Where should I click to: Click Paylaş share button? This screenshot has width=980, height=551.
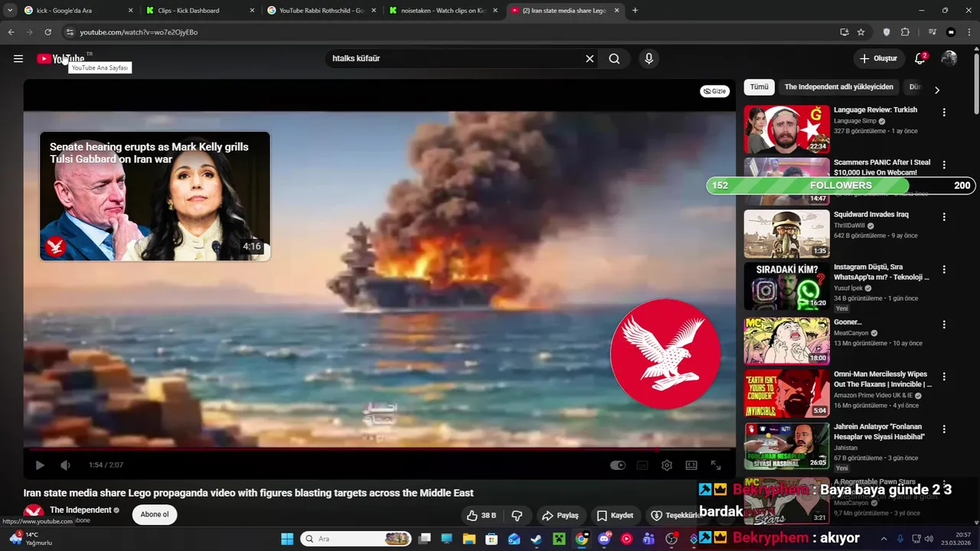coord(560,515)
